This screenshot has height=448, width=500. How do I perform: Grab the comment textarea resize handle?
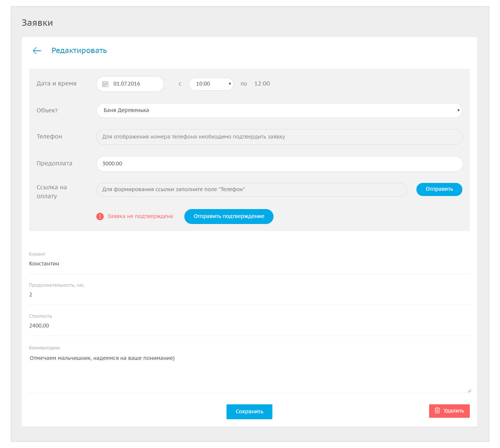coord(469,391)
